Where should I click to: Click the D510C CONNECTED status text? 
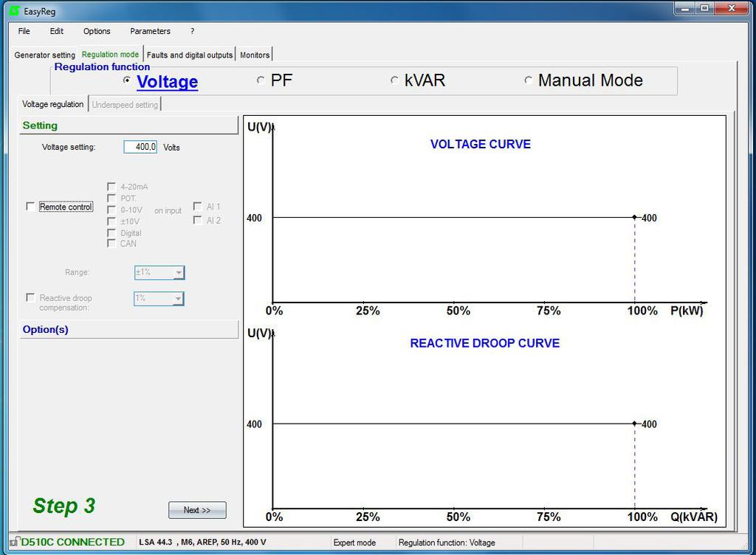click(x=73, y=542)
